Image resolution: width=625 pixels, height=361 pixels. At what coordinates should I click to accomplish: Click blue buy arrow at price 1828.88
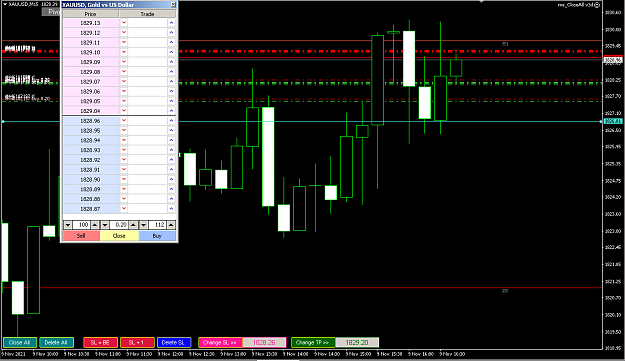171,199
